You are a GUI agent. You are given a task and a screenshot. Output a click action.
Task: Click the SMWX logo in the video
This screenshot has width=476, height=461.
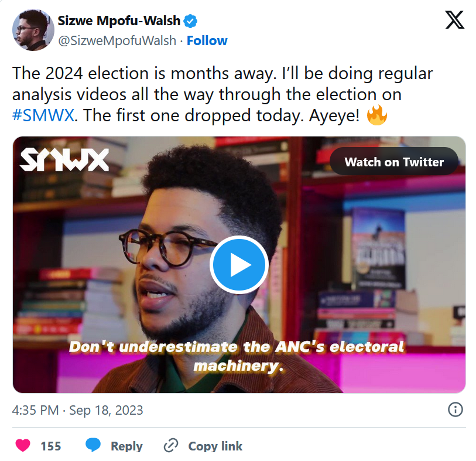[64, 159]
